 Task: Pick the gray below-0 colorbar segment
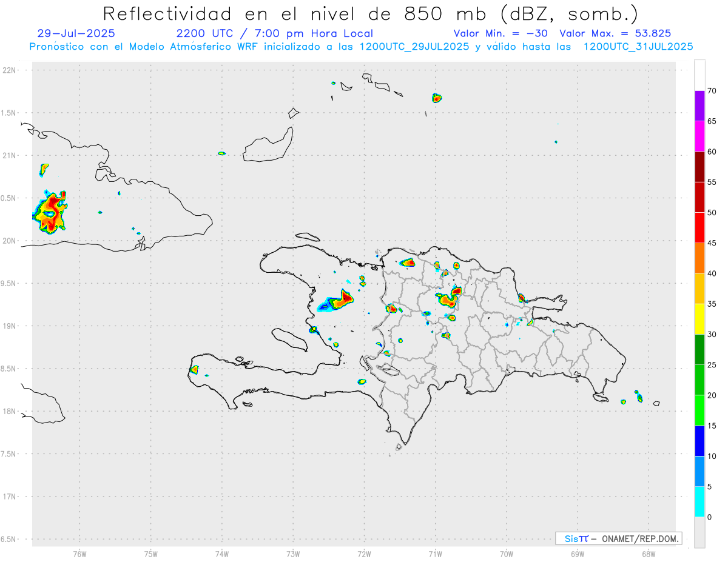[x=699, y=532]
